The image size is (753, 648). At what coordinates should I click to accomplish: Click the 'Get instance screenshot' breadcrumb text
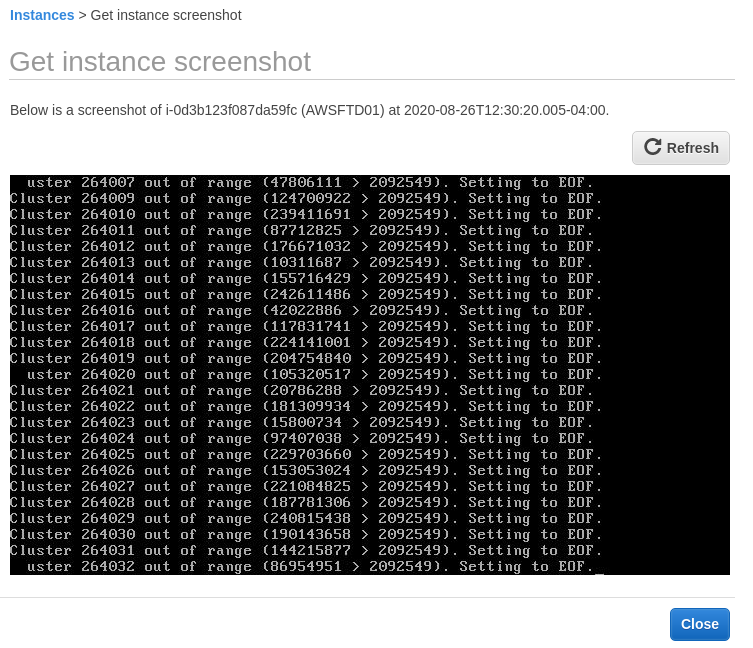click(x=166, y=15)
